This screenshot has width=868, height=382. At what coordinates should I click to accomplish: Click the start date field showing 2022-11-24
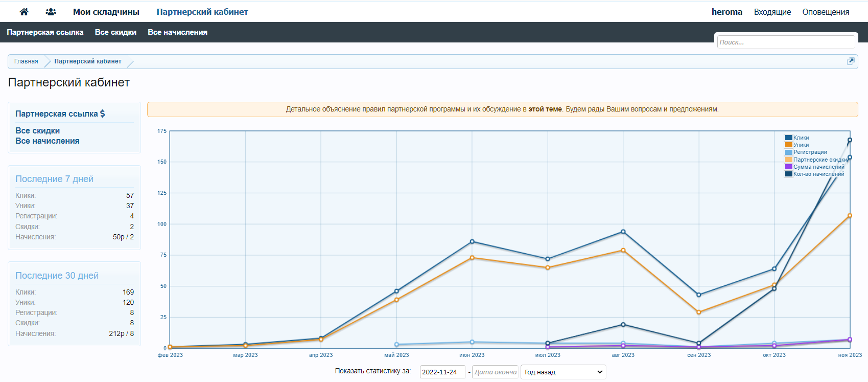click(442, 372)
